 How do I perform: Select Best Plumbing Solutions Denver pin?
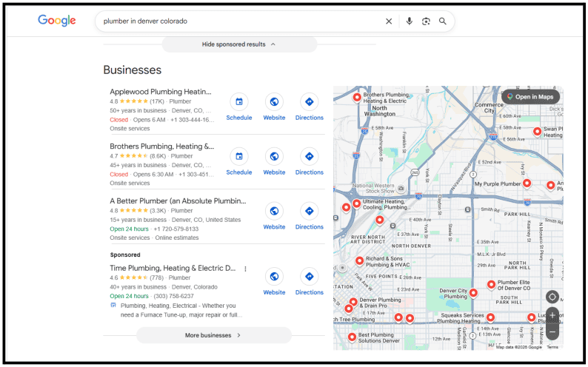click(x=352, y=337)
